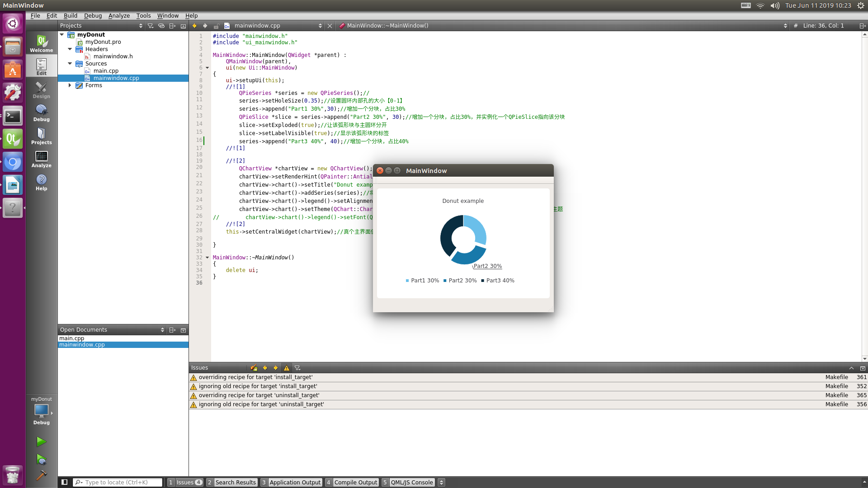Open mainwindow.h in project tree

(113, 56)
